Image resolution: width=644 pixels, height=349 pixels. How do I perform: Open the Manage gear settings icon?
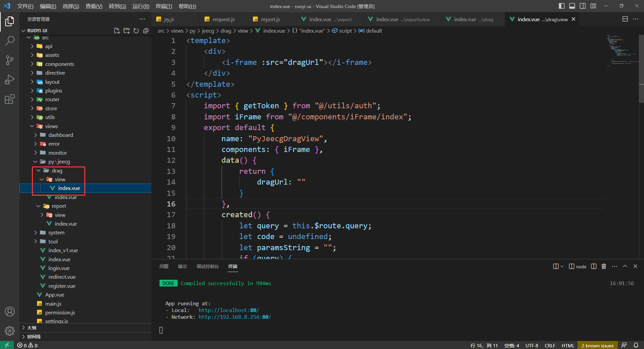coord(9,331)
